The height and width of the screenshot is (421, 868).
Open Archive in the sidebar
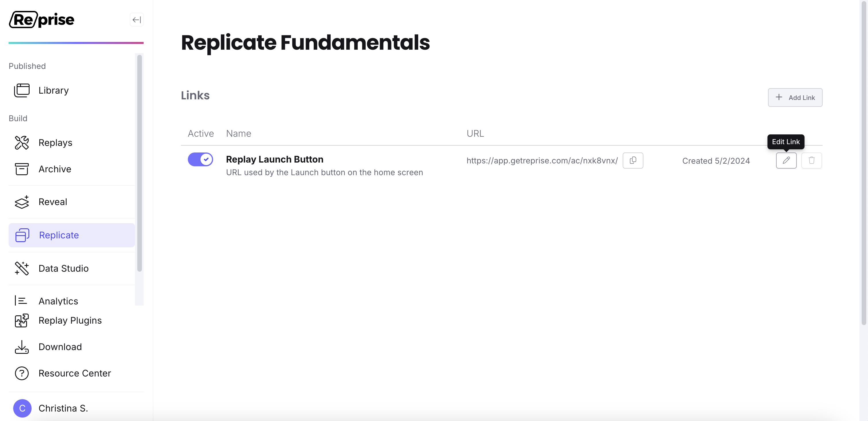(72, 169)
